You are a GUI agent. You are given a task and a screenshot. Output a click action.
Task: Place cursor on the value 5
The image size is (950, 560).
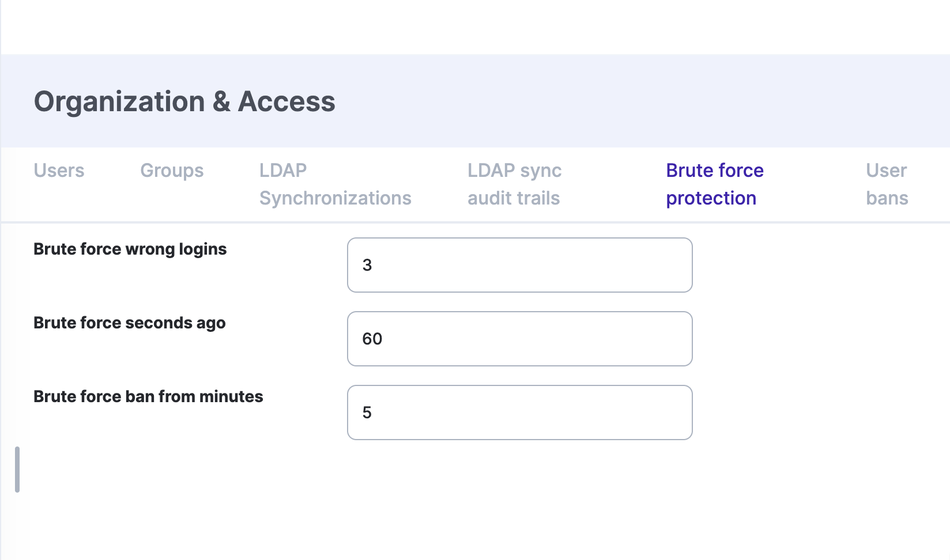point(367,413)
